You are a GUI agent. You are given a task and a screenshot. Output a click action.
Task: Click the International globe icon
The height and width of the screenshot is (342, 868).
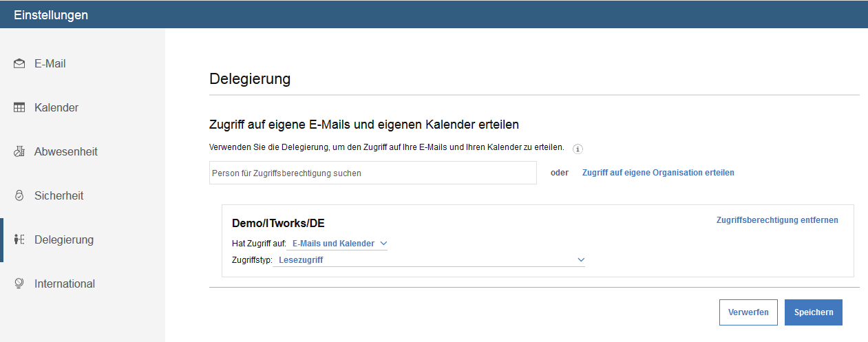pyautogui.click(x=19, y=284)
